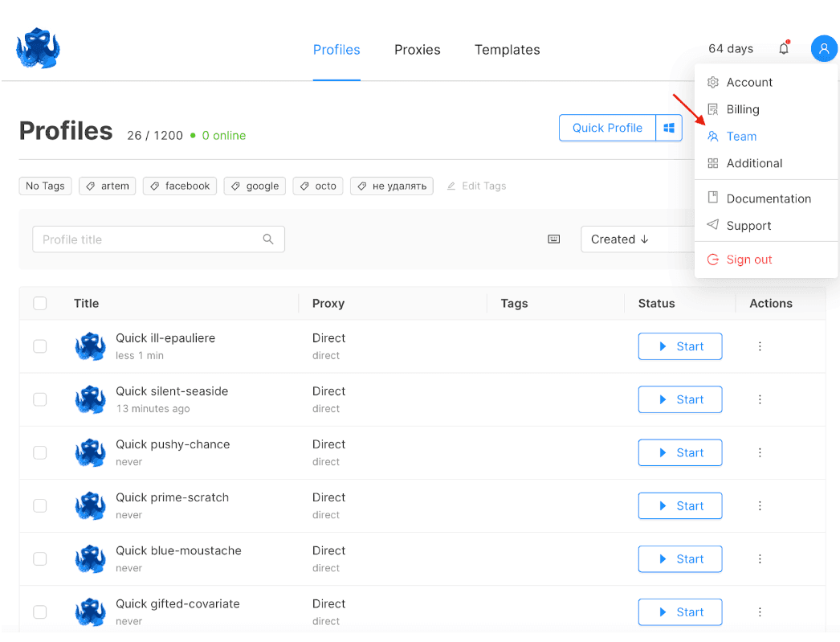
Task: Select Billing in the user menu
Action: click(742, 109)
